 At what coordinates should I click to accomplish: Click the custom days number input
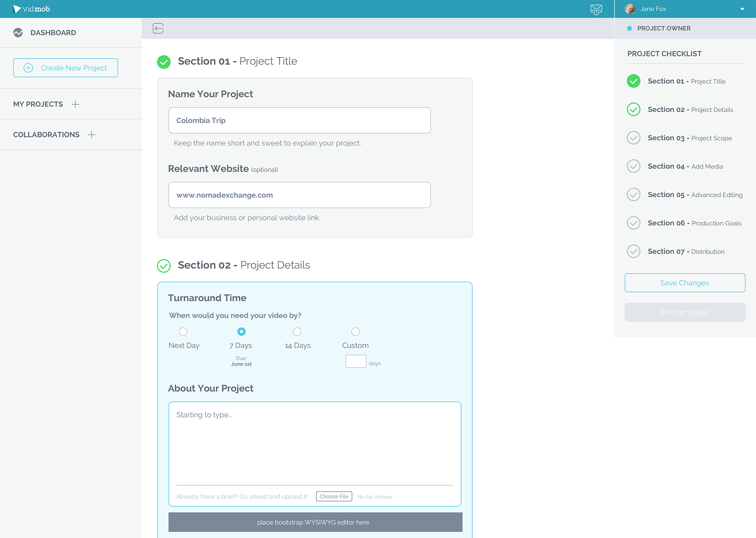pyautogui.click(x=356, y=361)
